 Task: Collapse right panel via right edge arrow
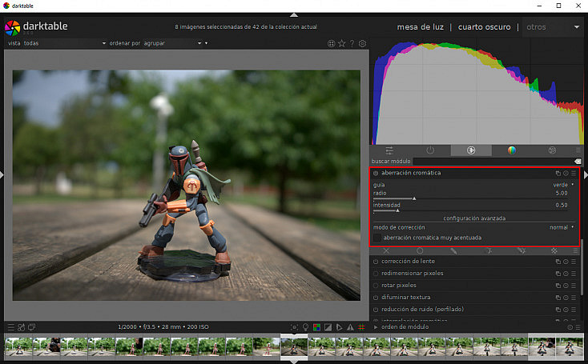586,175
